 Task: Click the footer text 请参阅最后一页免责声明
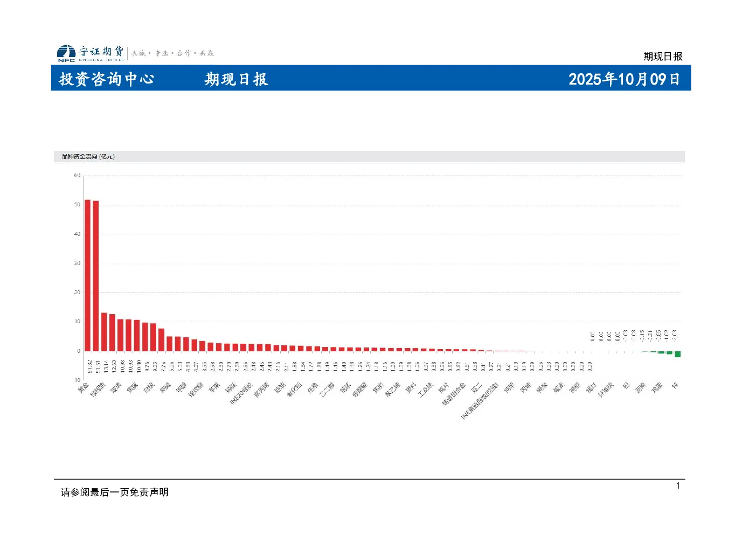click(x=115, y=492)
